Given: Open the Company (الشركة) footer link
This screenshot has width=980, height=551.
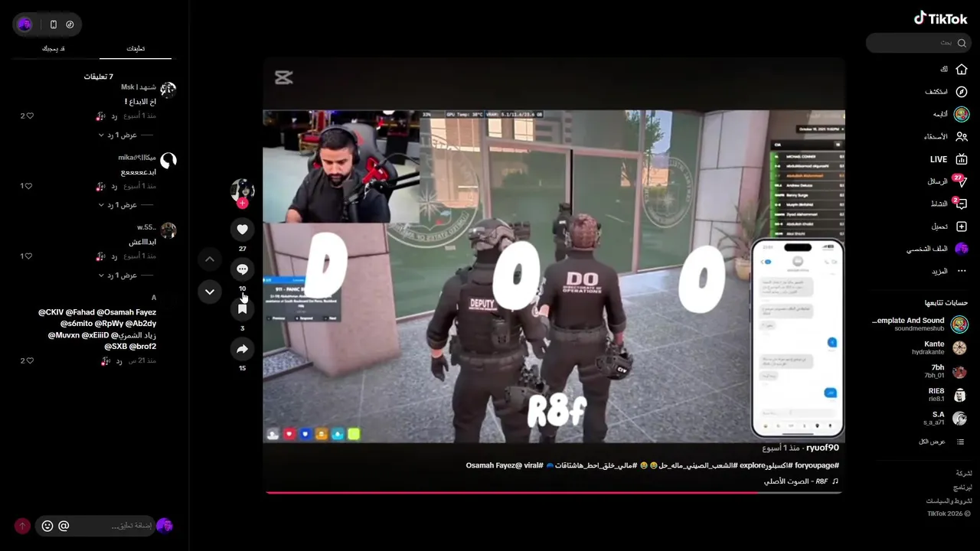Looking at the screenshot, I should click(963, 473).
